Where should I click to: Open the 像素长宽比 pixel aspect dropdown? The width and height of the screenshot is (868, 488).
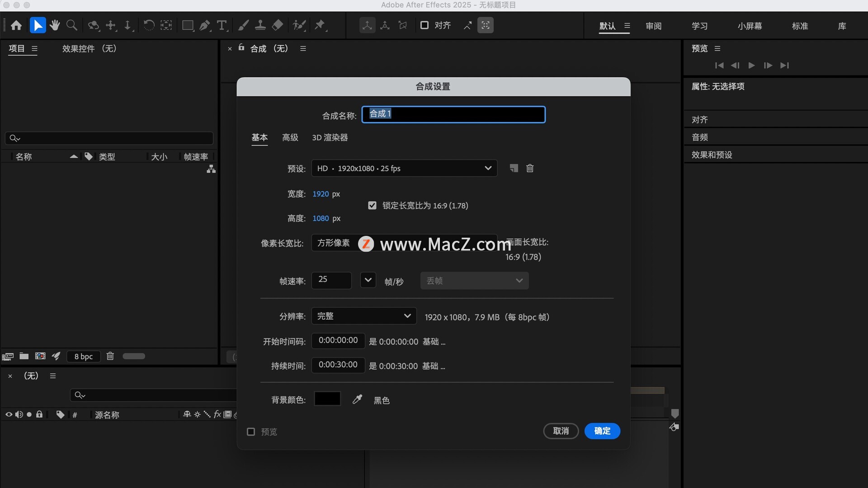(x=404, y=243)
